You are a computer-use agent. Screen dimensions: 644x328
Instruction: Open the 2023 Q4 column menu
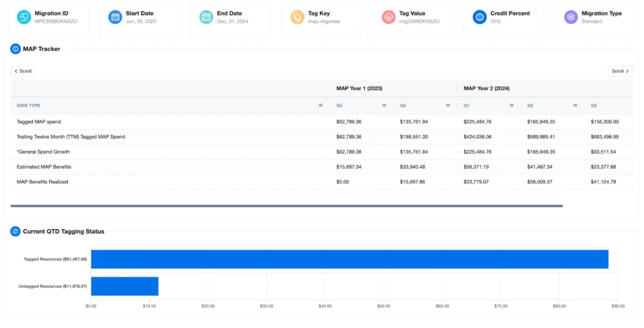(448, 106)
